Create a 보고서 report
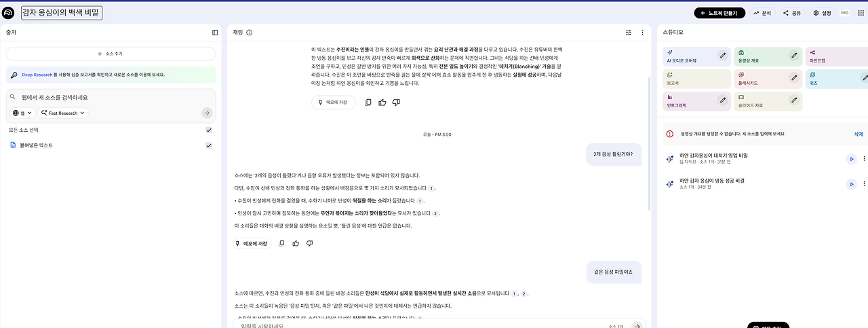 tap(697, 78)
